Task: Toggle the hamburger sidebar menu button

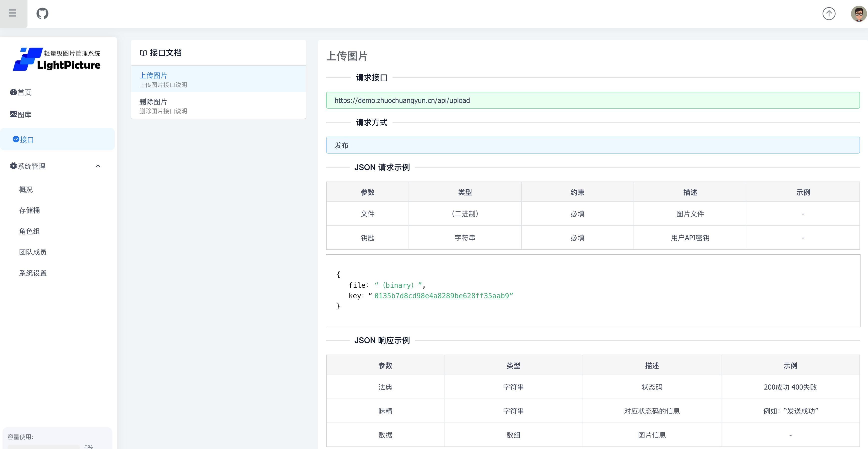Action: [x=13, y=13]
